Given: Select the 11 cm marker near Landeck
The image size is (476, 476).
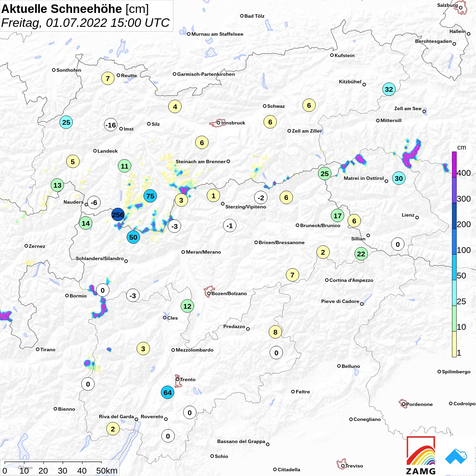Looking at the screenshot, I should tap(125, 166).
